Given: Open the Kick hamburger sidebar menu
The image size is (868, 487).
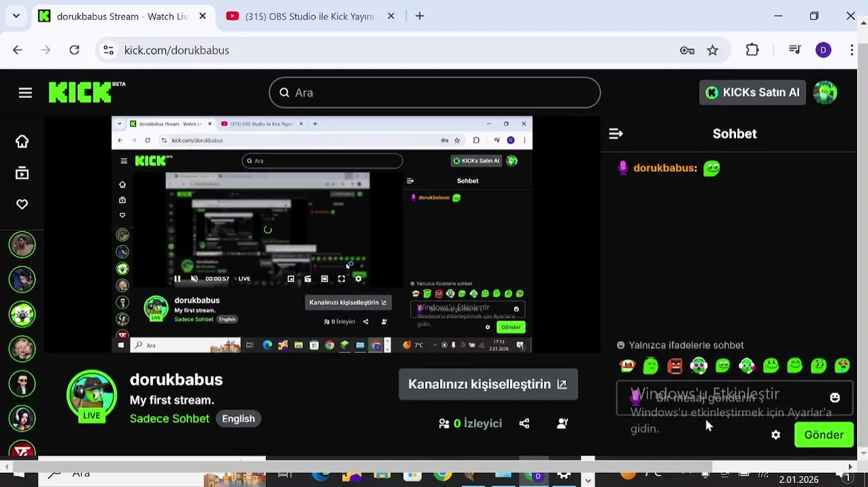Looking at the screenshot, I should click(25, 93).
